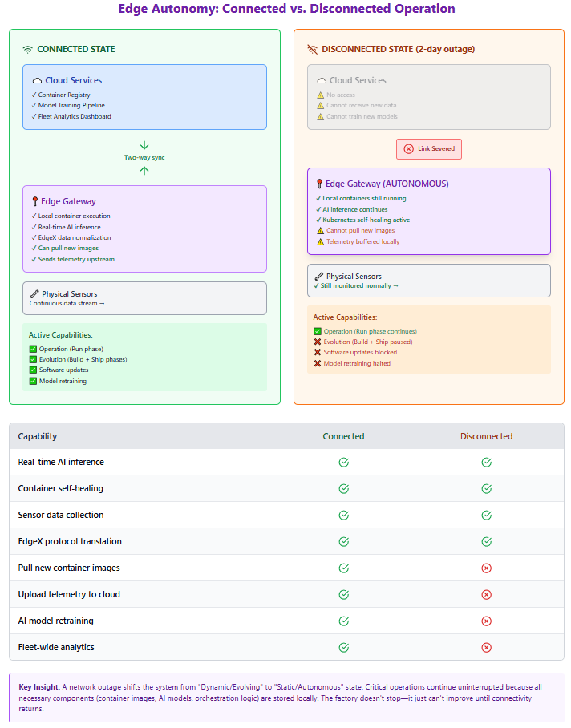Click the 'Link Severed' badge
This screenshot has height=728, width=571.
pos(429,149)
